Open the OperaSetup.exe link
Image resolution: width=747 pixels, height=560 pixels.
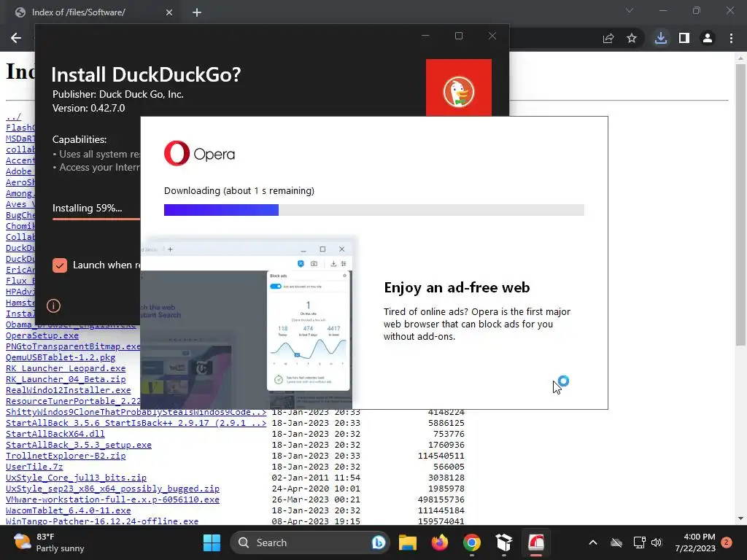[x=42, y=335]
